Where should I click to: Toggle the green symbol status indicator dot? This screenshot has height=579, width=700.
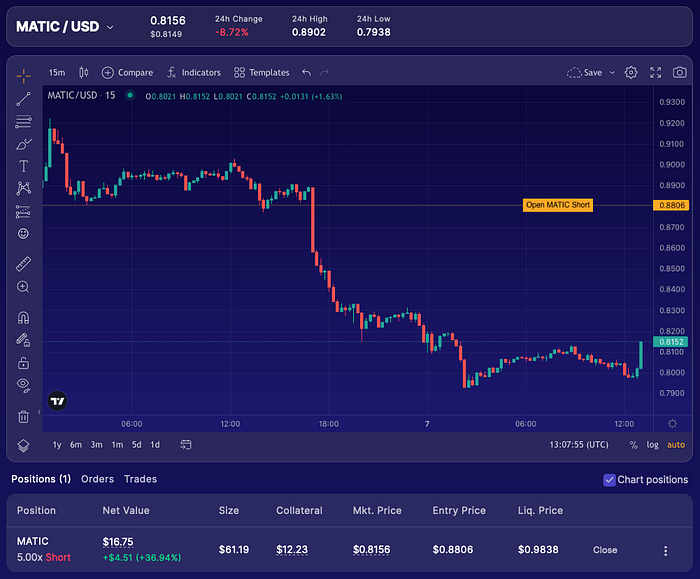[130, 95]
